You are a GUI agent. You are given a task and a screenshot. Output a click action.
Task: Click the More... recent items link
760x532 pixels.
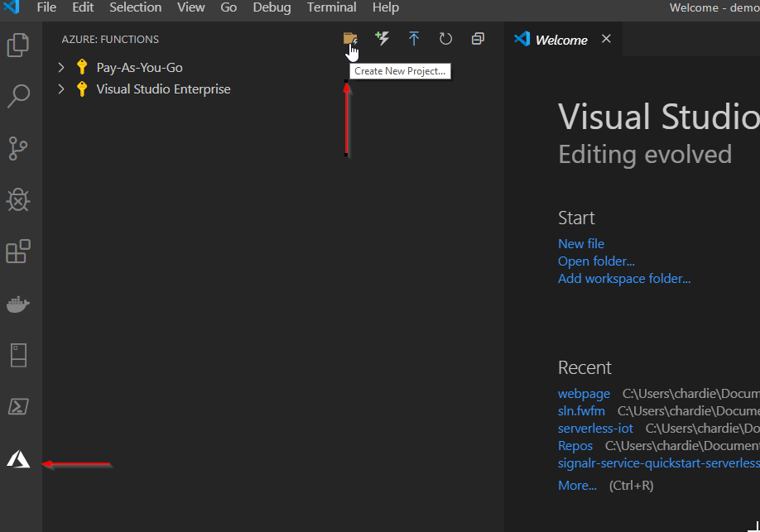[x=577, y=486]
